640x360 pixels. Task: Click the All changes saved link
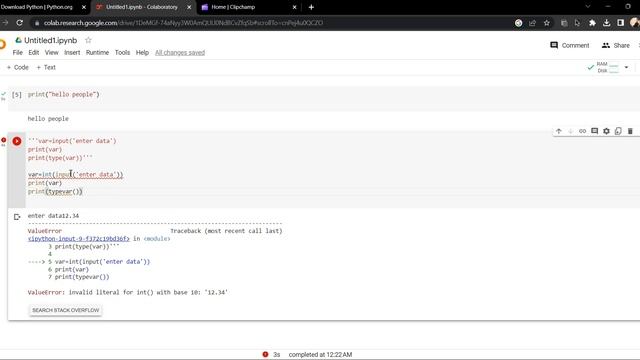180,52
